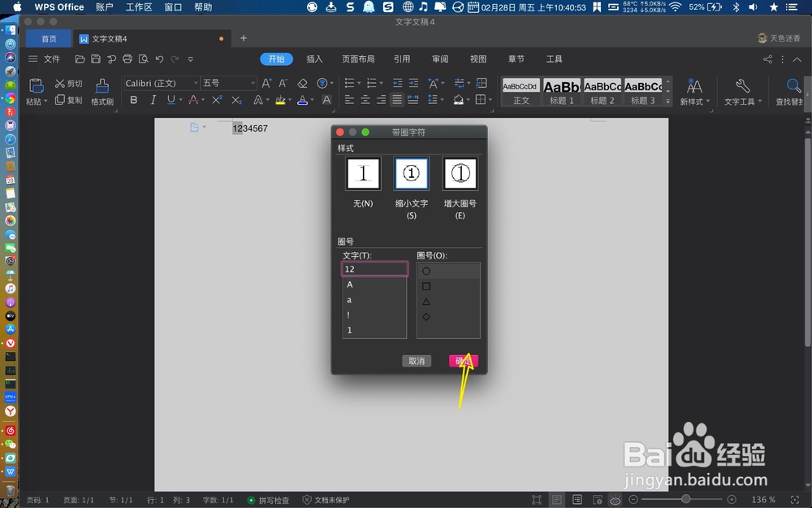
Task: Open file via folder icon in quick toolbar
Action: click(80, 59)
